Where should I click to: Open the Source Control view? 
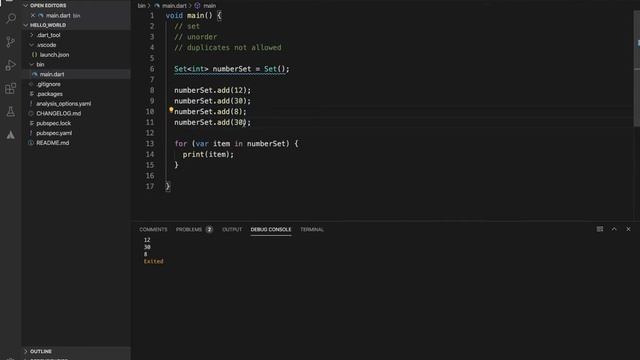click(x=11, y=42)
